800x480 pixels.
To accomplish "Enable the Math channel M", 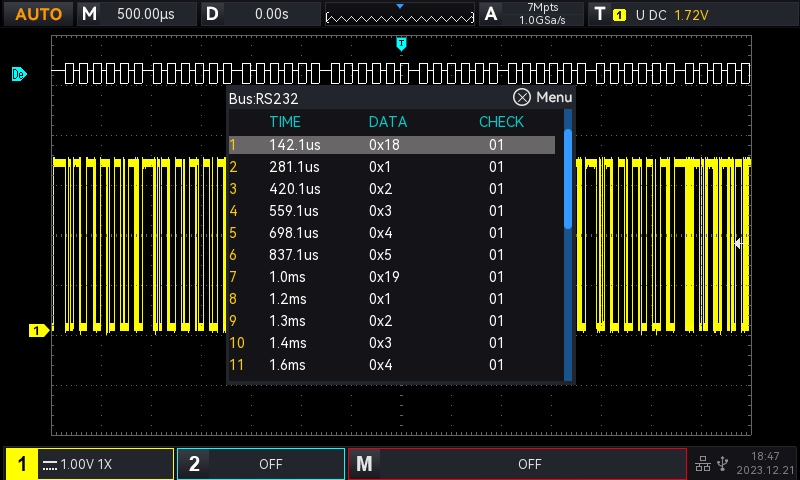I will coord(518,464).
